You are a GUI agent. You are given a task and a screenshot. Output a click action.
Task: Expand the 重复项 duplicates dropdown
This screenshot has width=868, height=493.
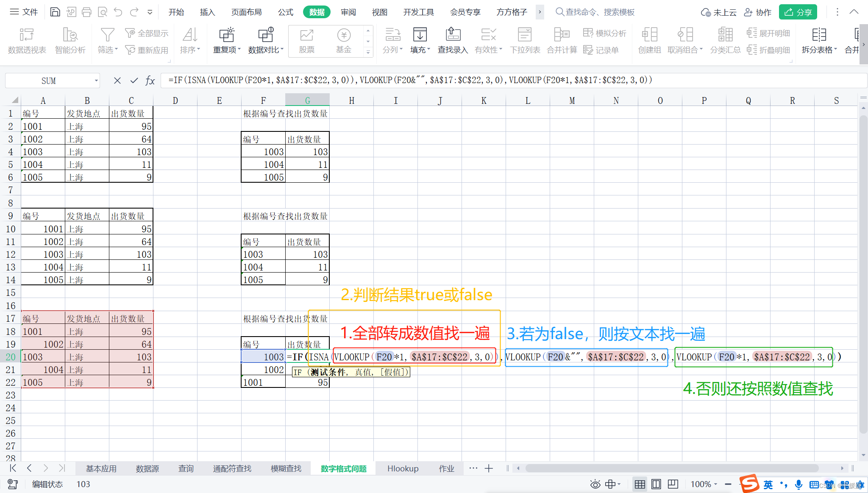pos(227,41)
